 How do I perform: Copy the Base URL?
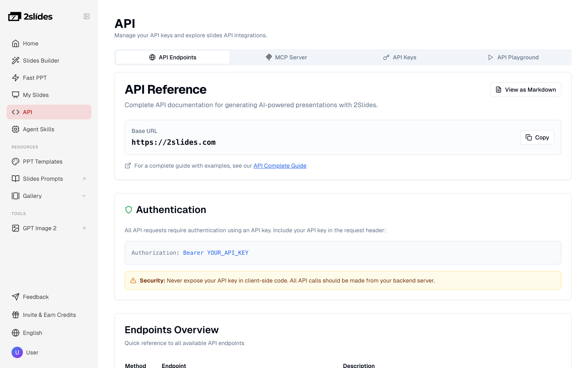(537, 137)
